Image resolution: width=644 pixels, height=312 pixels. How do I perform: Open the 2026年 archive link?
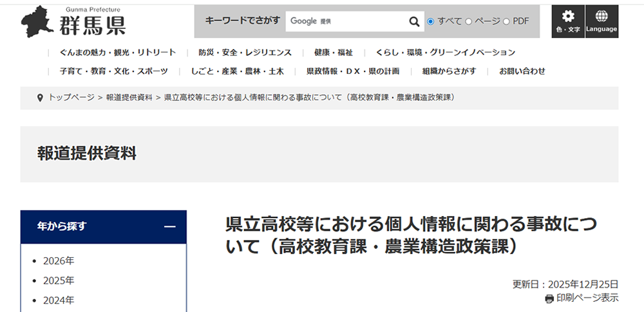(59, 261)
